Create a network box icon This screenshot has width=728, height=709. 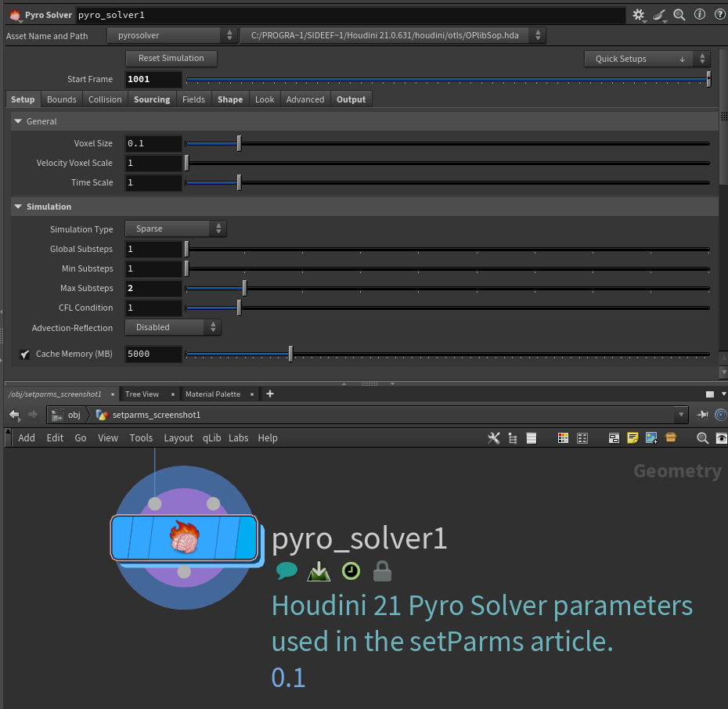click(x=614, y=438)
